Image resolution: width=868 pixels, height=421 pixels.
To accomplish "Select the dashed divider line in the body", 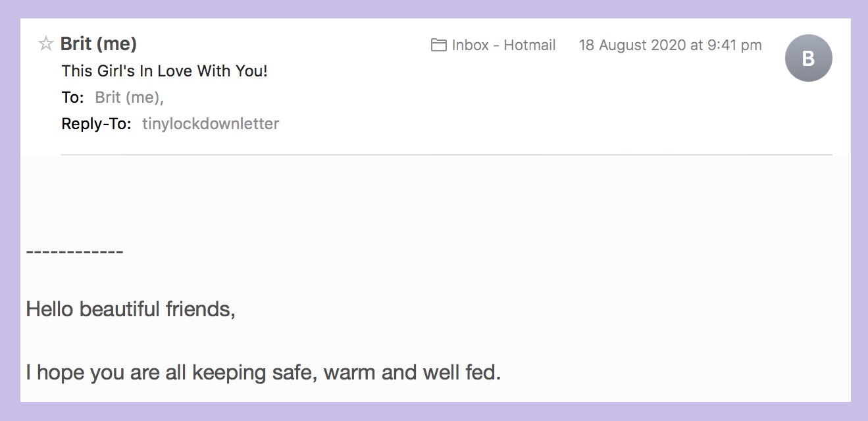I will 74,251.
